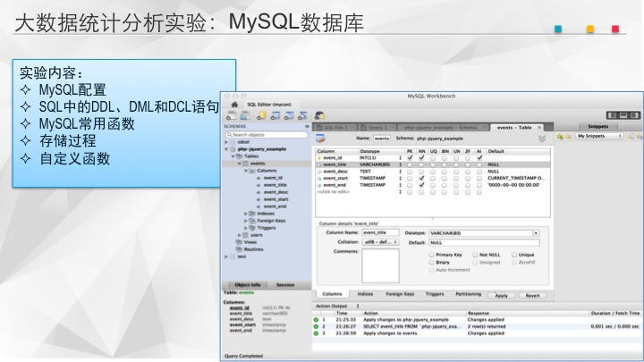This screenshot has height=362, width=644.
Task: Enable the Not NULL checkbox
Action: pyautogui.click(x=472, y=255)
